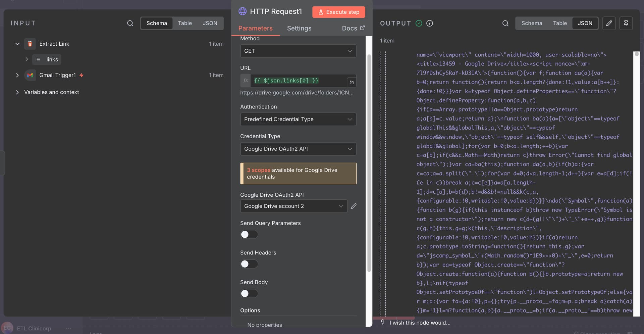Screen dimensions: 644x334
Task: Expand the links array item
Action: pyautogui.click(x=27, y=59)
